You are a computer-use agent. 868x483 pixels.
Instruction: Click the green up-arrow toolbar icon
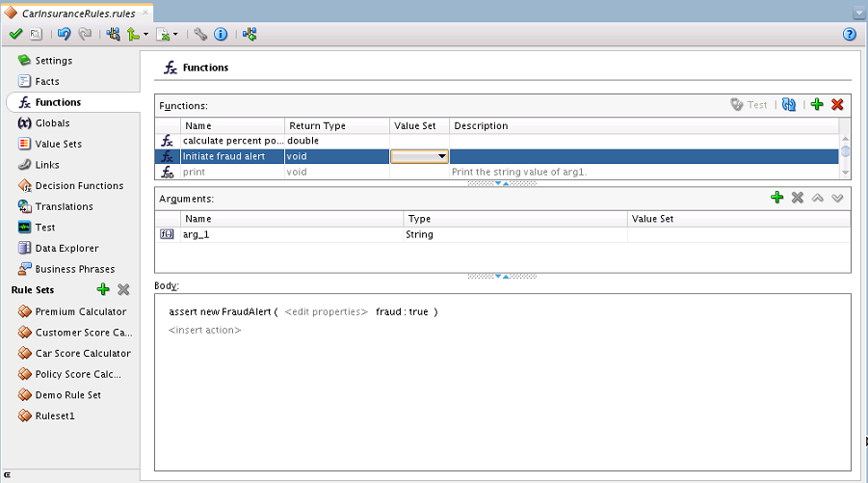[x=133, y=35]
